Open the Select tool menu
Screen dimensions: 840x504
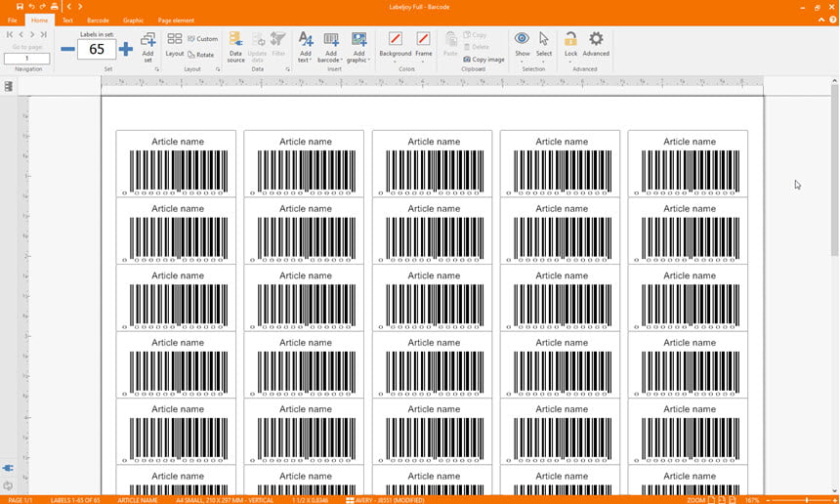pos(544,47)
